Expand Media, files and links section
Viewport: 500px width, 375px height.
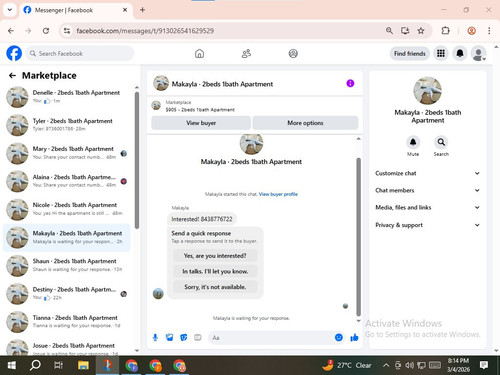coord(428,207)
